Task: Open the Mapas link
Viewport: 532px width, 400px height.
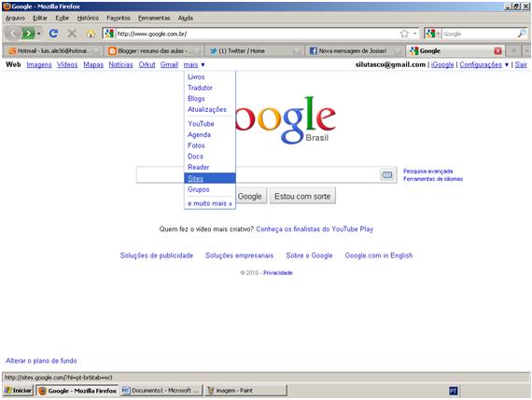Action: 93,64
